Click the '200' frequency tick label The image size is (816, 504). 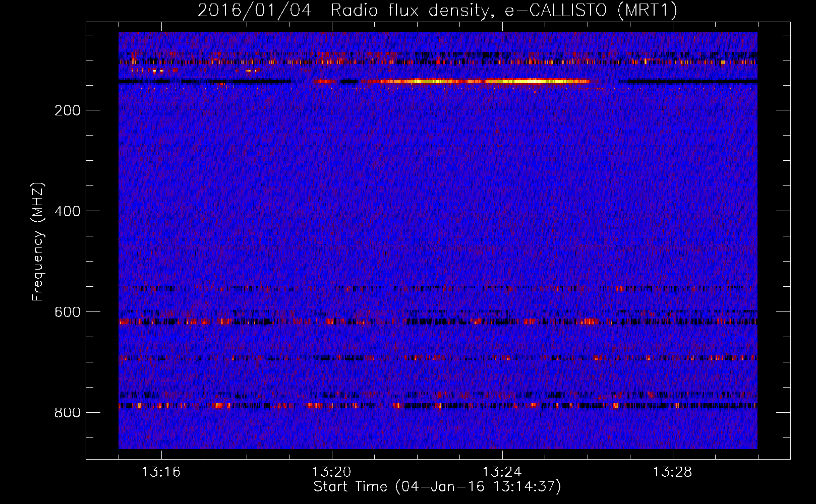click(x=68, y=110)
